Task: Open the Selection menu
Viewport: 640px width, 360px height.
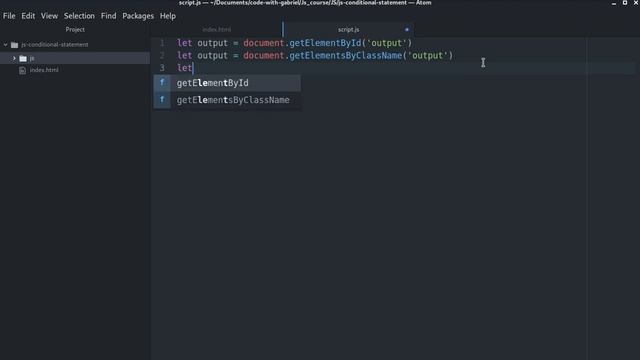Action: coord(79,16)
